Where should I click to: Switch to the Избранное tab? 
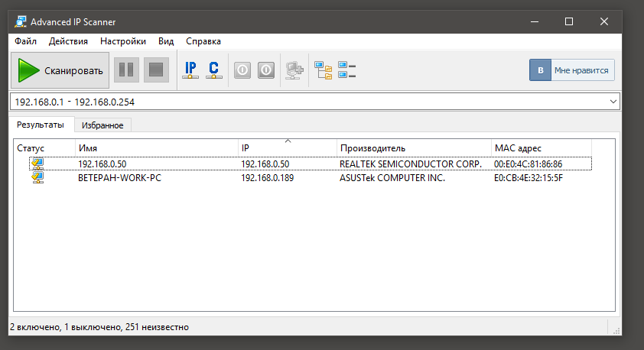coord(102,125)
